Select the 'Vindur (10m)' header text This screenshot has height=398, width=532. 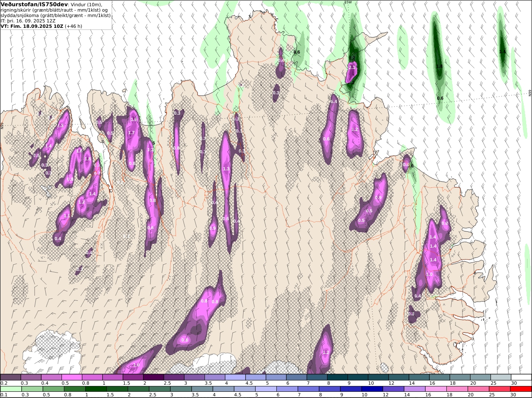pyautogui.click(x=86, y=5)
